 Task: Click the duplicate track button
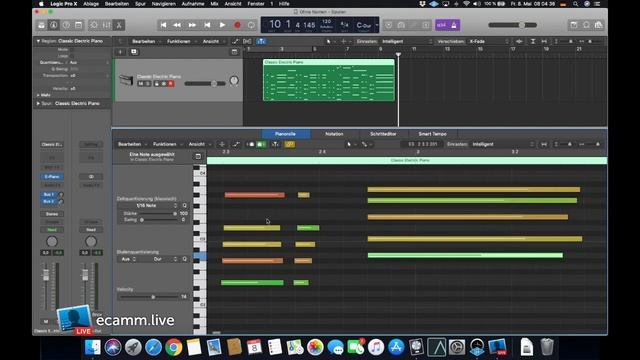click(x=134, y=52)
